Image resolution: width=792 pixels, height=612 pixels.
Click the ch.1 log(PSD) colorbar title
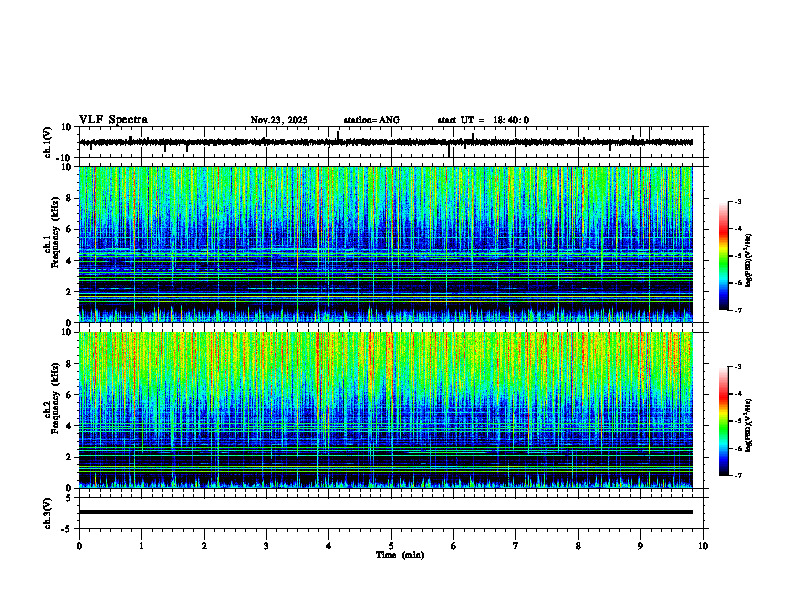(x=749, y=261)
